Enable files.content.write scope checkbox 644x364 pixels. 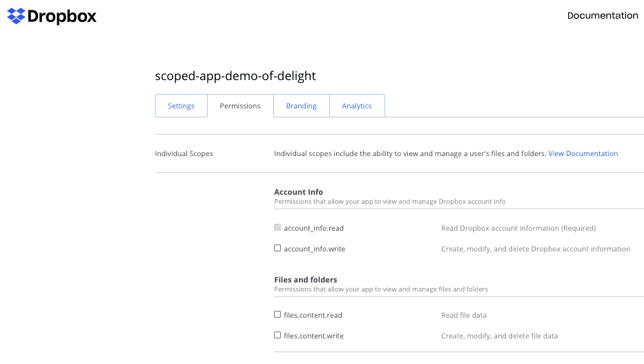point(277,335)
